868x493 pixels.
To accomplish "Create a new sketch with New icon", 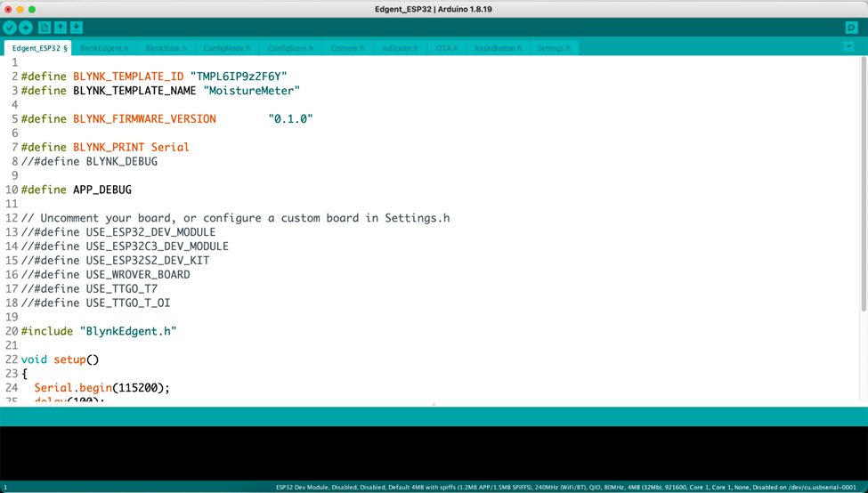I will tap(45, 28).
